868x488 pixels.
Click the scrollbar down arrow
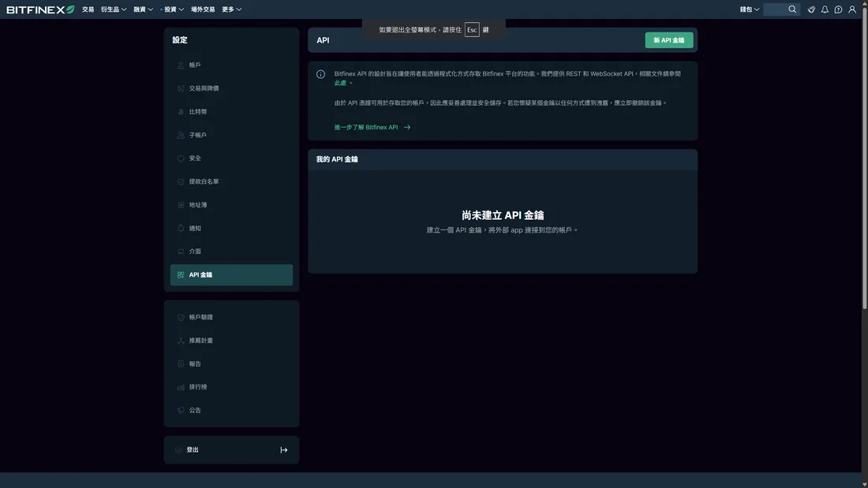point(864,484)
